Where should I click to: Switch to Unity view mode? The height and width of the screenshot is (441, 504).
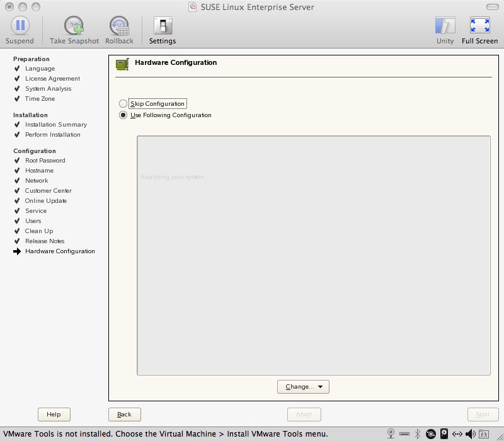coord(445,25)
